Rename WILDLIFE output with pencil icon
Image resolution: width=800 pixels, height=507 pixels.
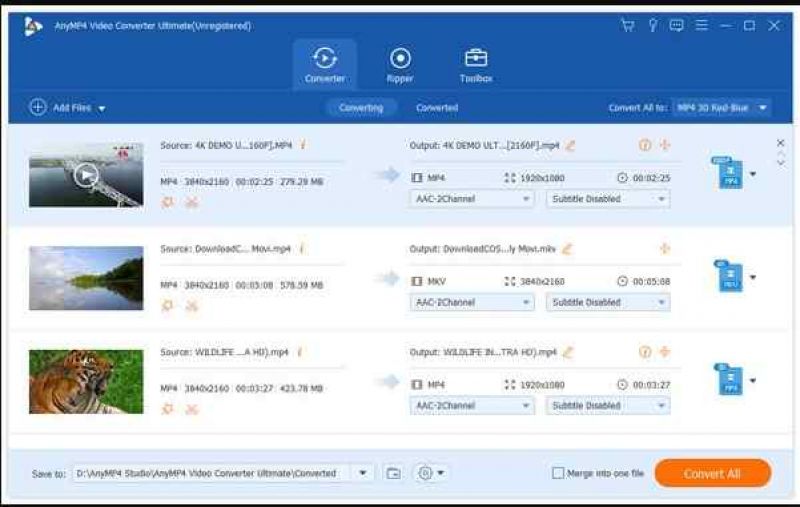568,352
